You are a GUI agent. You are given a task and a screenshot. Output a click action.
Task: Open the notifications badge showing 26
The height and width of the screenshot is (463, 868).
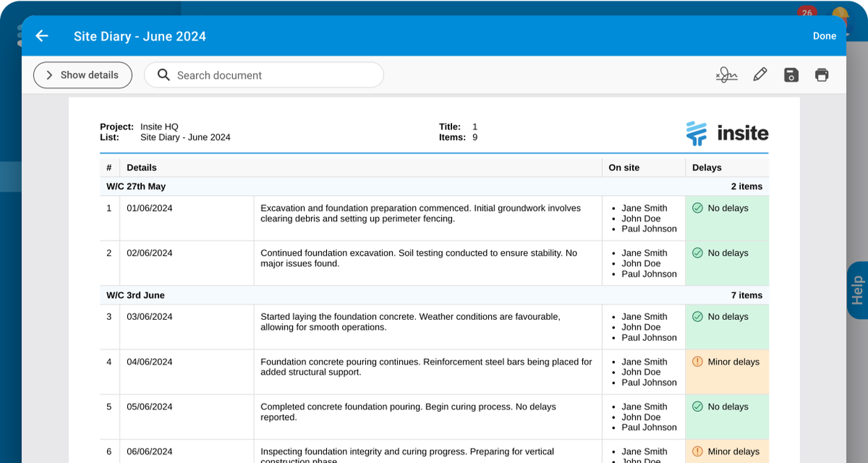point(806,13)
